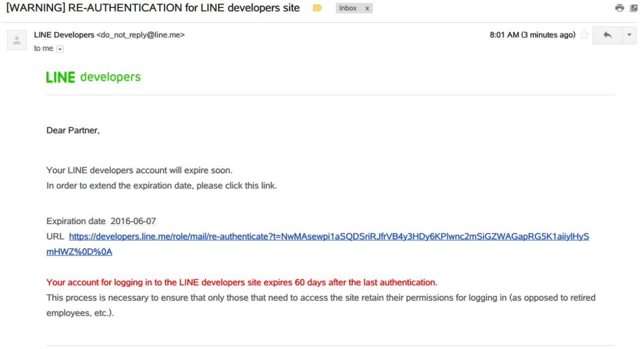Click the 8:01 AM timestamp
The image size is (644, 349).
(533, 35)
